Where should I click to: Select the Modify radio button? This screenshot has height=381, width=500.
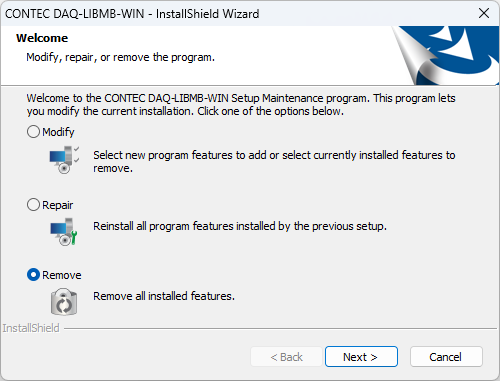point(33,132)
